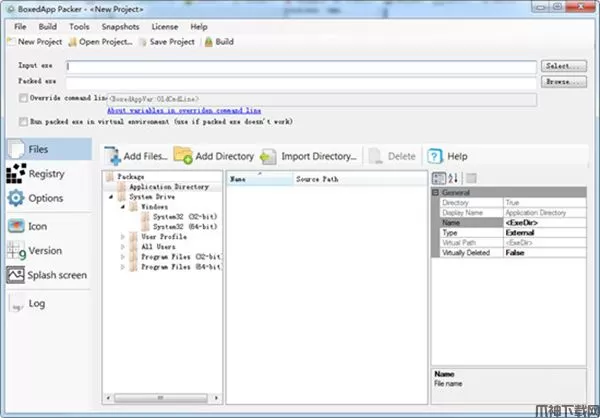
Task: Open the Build menu
Action: [48, 27]
